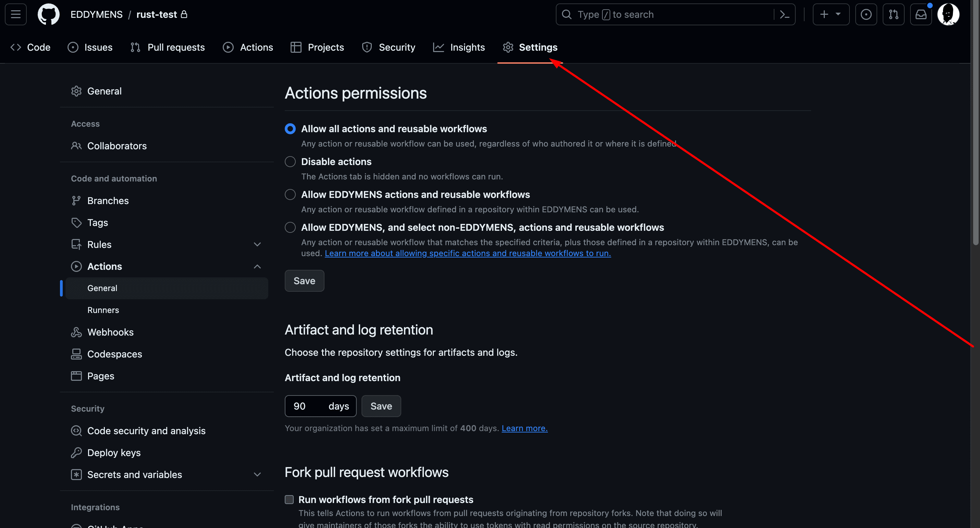Screen dimensions: 980x528
Task: Switch to General settings menu item
Action: 104,90
